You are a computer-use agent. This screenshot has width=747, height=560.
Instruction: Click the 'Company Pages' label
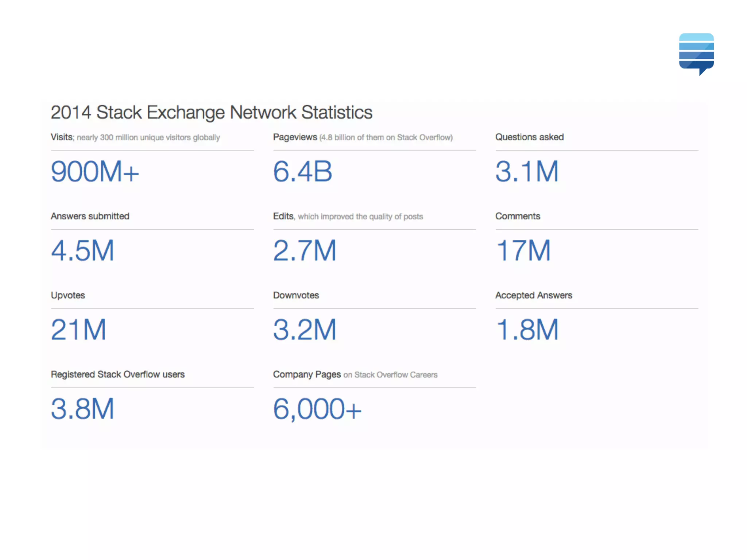click(x=307, y=374)
